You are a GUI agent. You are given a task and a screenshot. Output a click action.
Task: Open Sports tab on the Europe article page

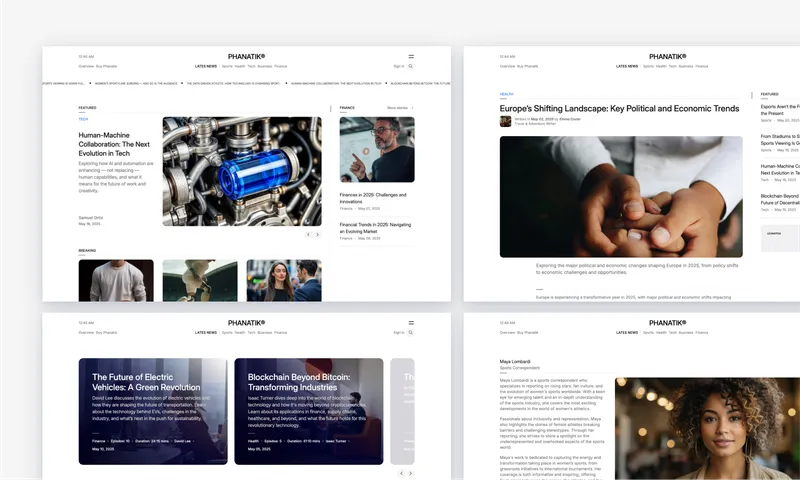(648, 66)
